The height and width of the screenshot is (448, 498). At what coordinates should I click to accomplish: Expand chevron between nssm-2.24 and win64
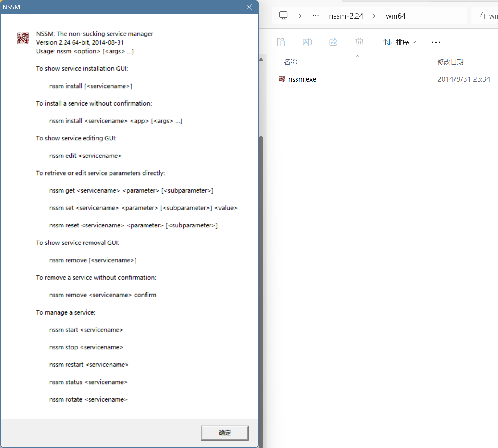[374, 16]
